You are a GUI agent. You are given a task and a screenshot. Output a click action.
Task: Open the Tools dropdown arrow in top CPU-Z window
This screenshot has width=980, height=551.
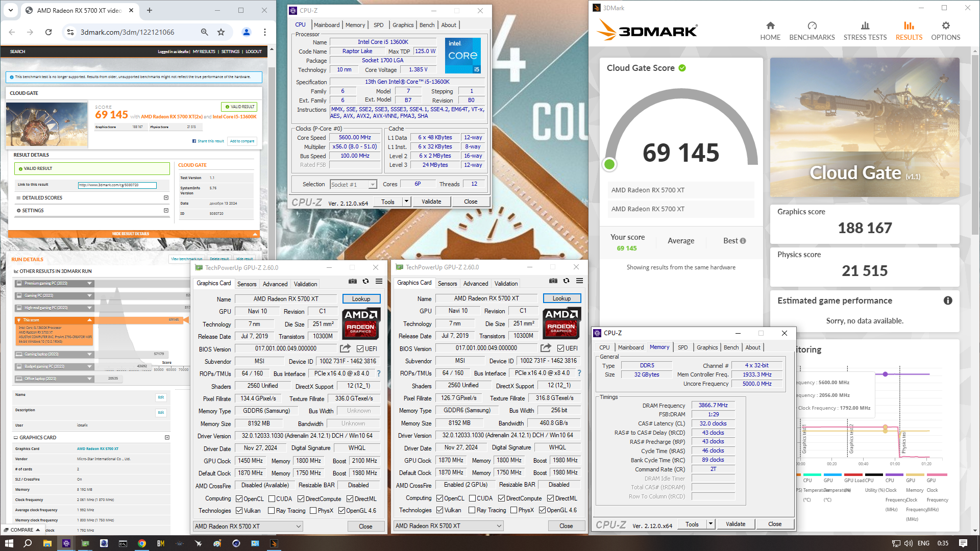pyautogui.click(x=406, y=202)
